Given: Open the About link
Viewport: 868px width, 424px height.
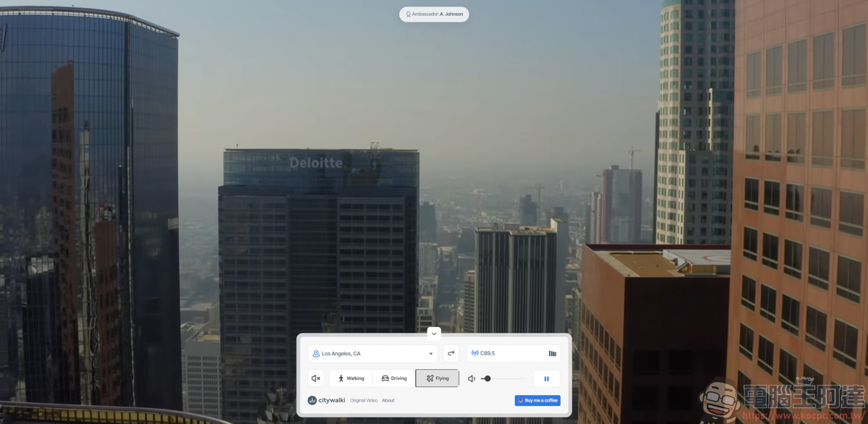Looking at the screenshot, I should click(388, 400).
